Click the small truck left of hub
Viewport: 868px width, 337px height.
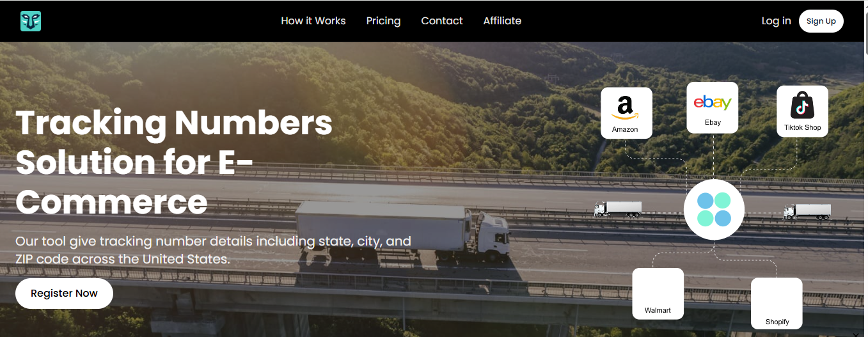(x=618, y=209)
